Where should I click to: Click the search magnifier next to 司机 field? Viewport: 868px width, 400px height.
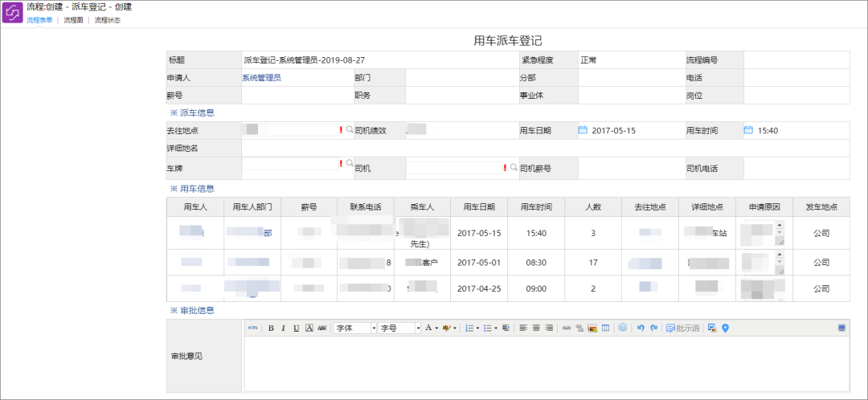tap(514, 167)
